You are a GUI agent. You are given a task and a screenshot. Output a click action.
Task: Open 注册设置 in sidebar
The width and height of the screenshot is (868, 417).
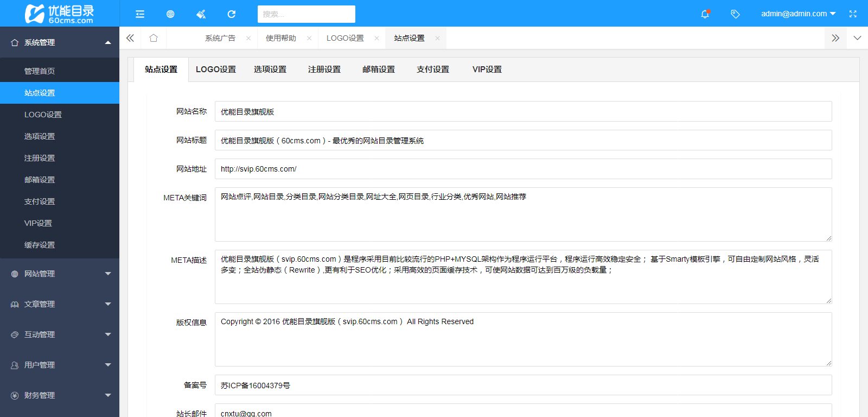(x=60, y=158)
